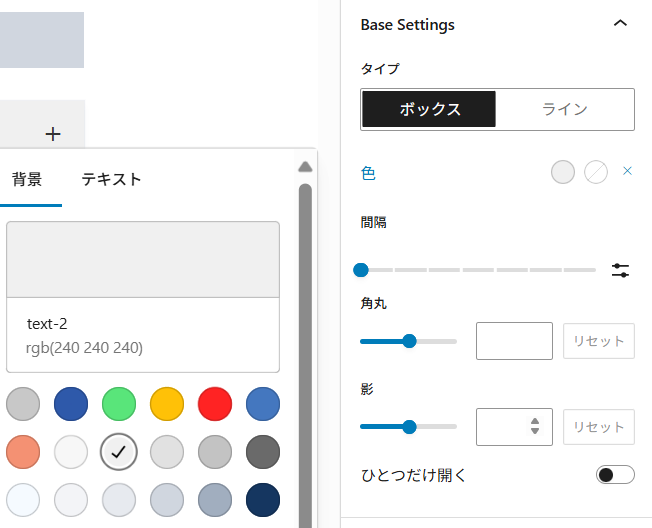The height and width of the screenshot is (528, 652).
Task: Collapse the Base Settings panel
Action: coord(621,24)
